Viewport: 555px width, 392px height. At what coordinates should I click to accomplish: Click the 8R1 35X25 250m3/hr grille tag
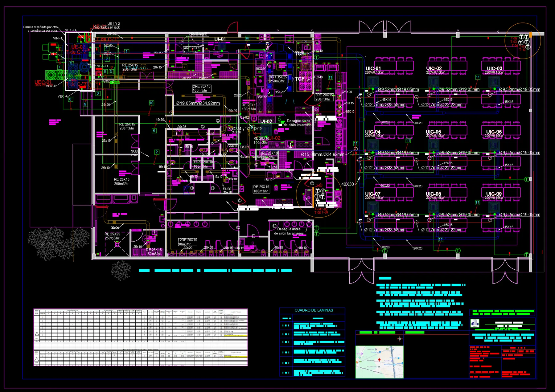tap(278, 79)
